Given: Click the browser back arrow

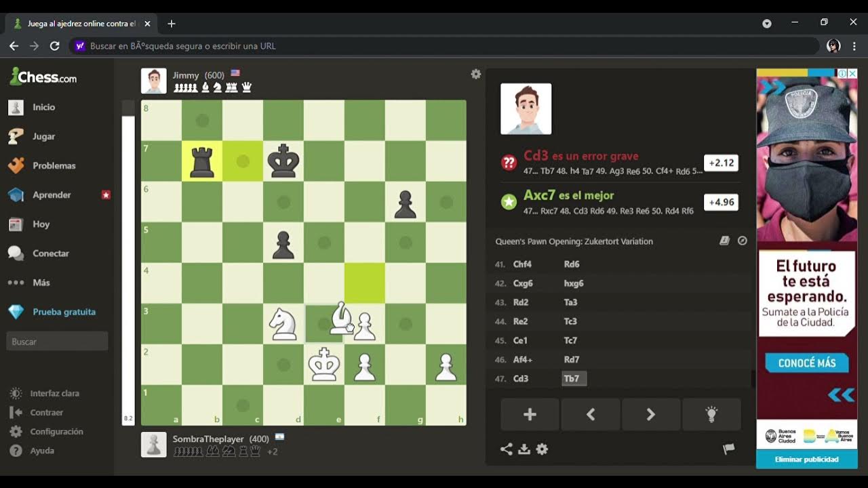Looking at the screenshot, I should click(x=14, y=46).
